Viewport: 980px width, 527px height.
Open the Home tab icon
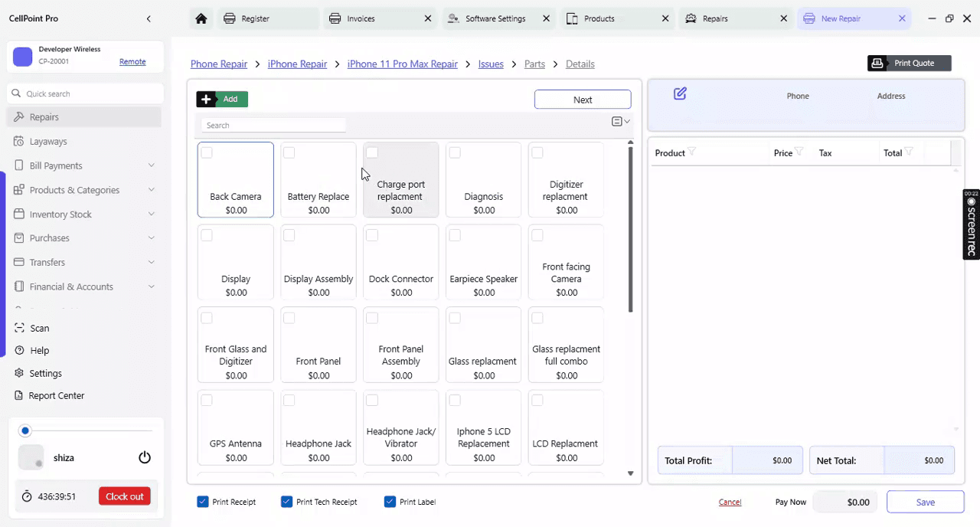tap(201, 18)
